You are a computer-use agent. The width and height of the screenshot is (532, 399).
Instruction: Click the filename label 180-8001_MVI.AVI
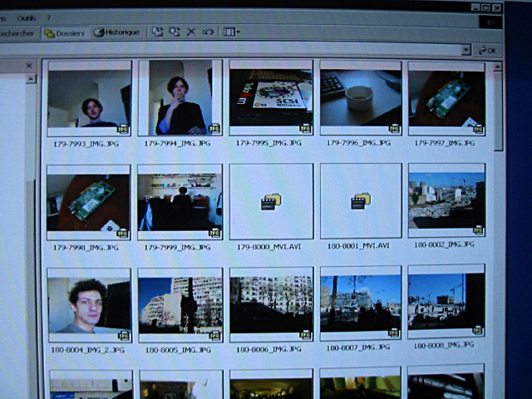click(358, 246)
